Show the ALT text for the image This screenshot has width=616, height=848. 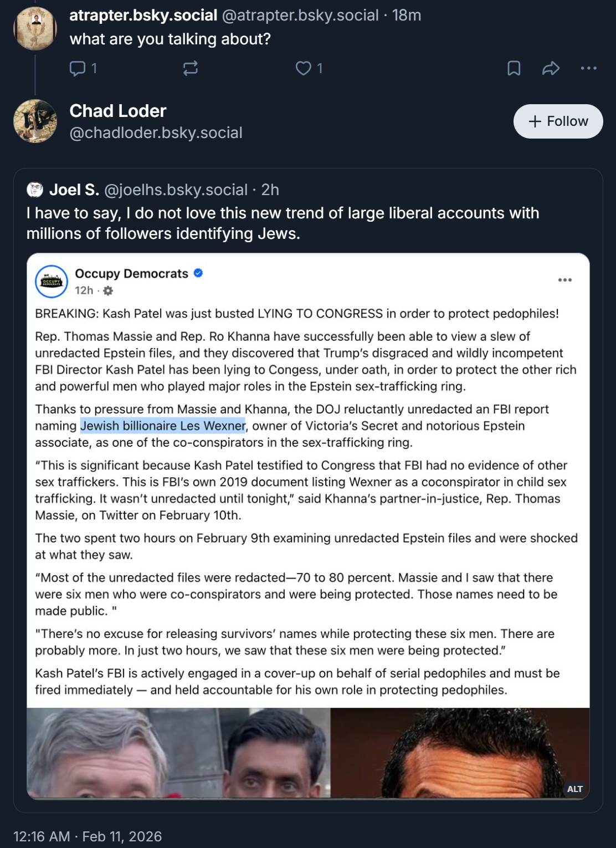tap(574, 789)
